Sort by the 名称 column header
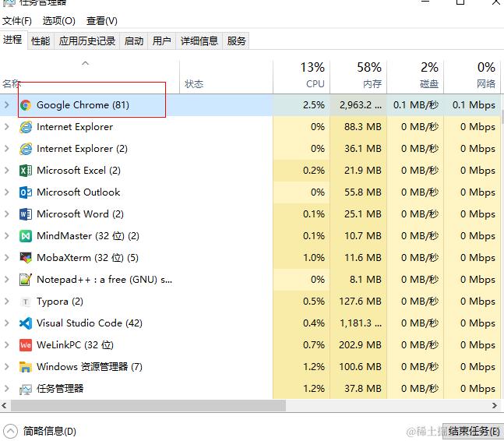The image size is (504, 441). pos(90,76)
